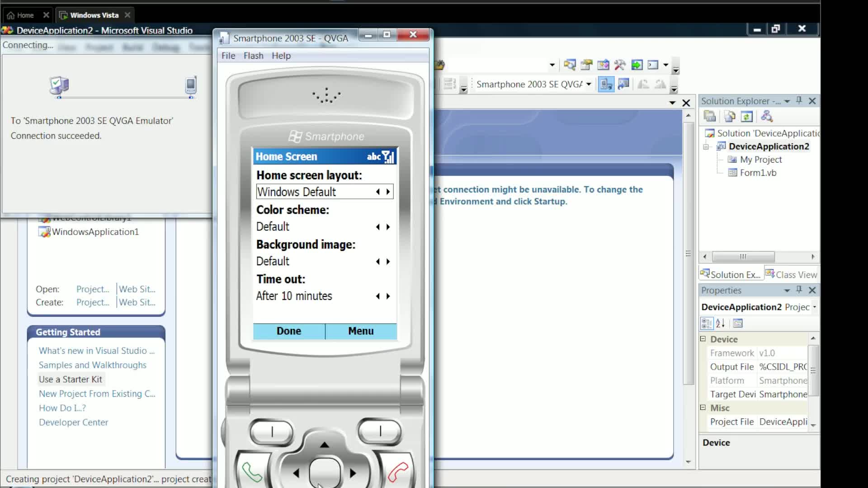Toggle auto-hide pin on Properties panel
Image resolution: width=868 pixels, height=488 pixels.
pyautogui.click(x=799, y=290)
